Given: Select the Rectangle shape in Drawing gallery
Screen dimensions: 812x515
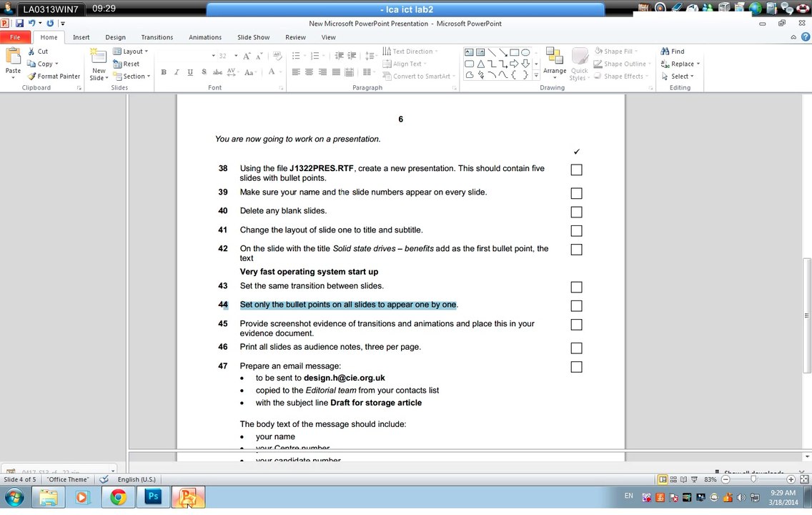Looking at the screenshot, I should coord(514,52).
